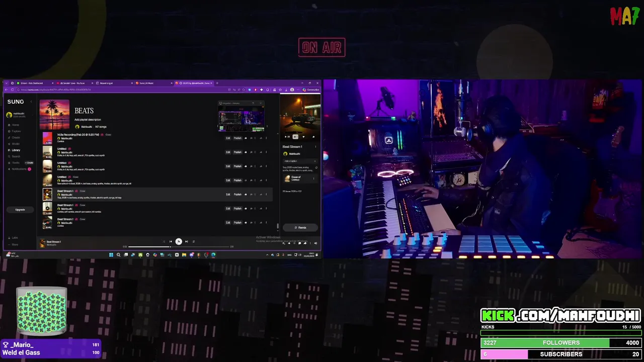Open Home in Suno sidebar

point(14,125)
